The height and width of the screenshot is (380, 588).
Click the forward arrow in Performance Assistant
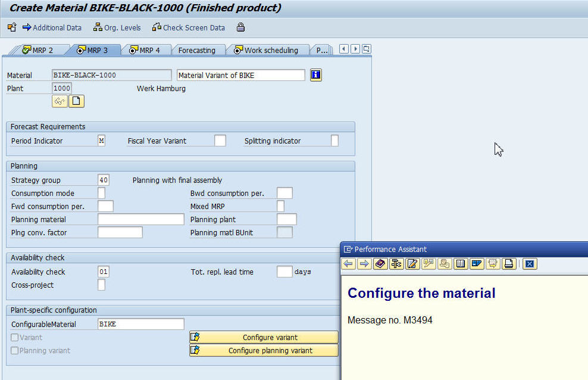(364, 263)
